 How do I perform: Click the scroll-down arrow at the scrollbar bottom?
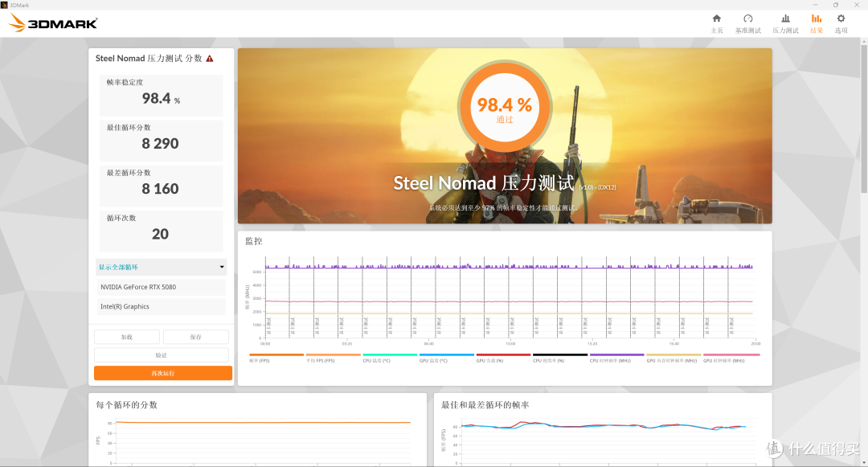(x=863, y=462)
